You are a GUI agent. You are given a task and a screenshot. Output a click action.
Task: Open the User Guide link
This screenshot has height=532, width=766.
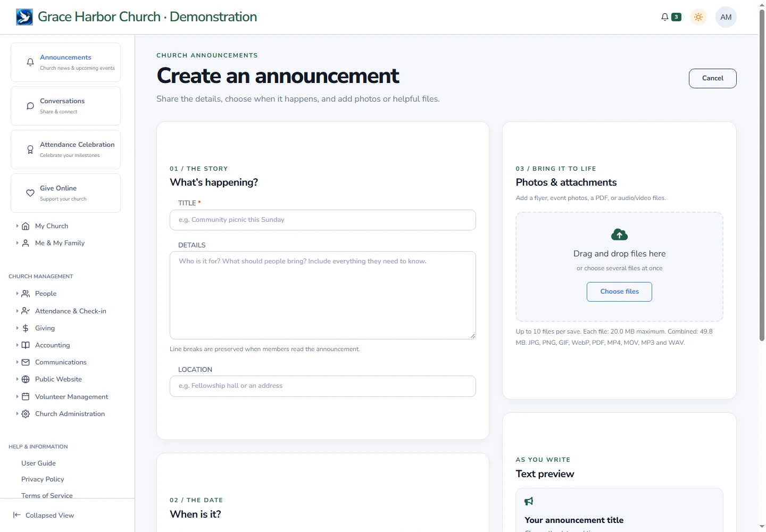[38, 463]
